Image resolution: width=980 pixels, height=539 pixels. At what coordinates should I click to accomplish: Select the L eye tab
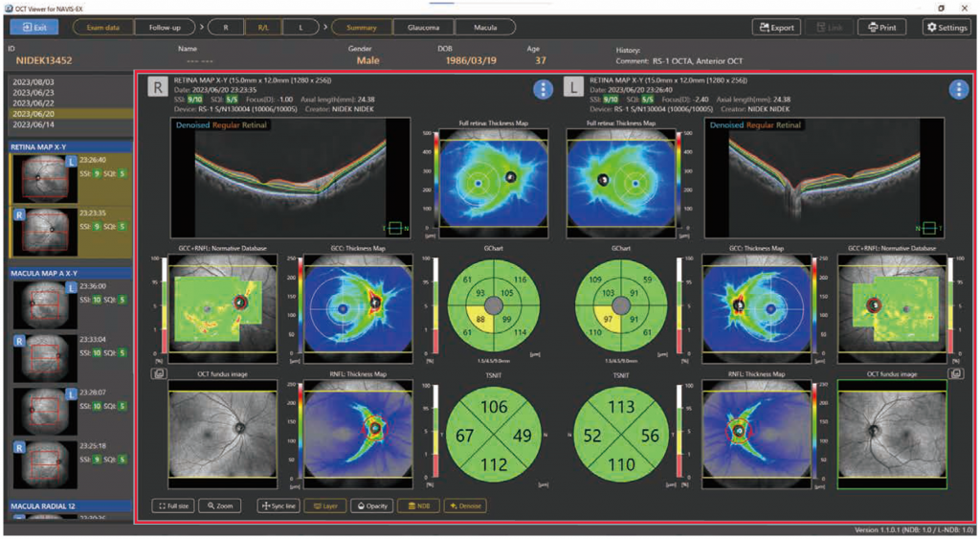[x=301, y=28]
